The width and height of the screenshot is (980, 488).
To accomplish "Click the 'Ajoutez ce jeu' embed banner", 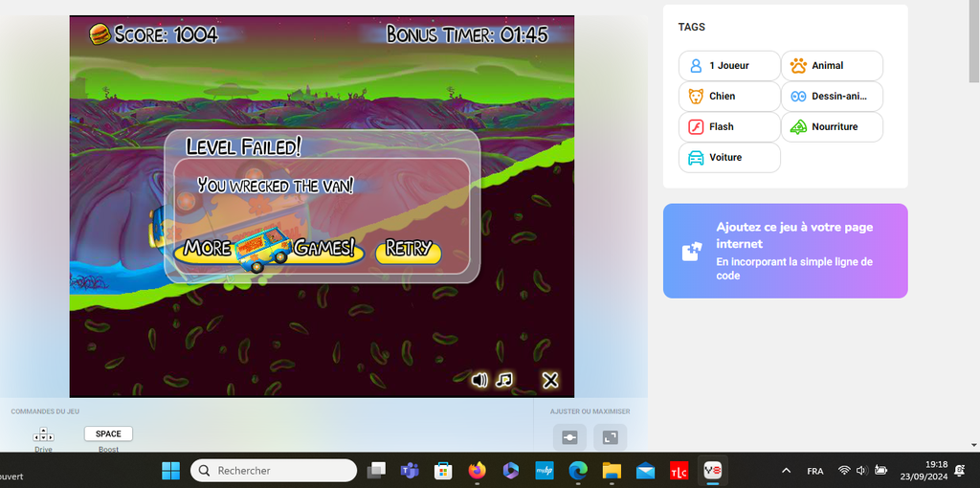I will pyautogui.click(x=785, y=251).
